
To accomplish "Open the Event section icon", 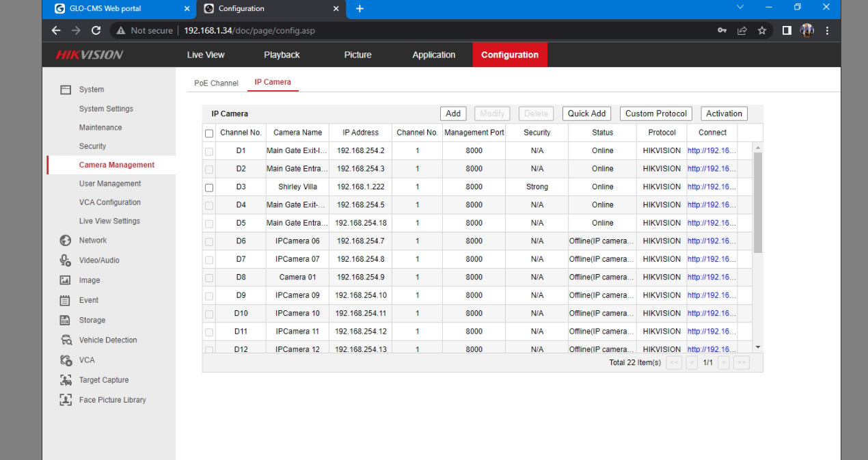I will point(66,300).
